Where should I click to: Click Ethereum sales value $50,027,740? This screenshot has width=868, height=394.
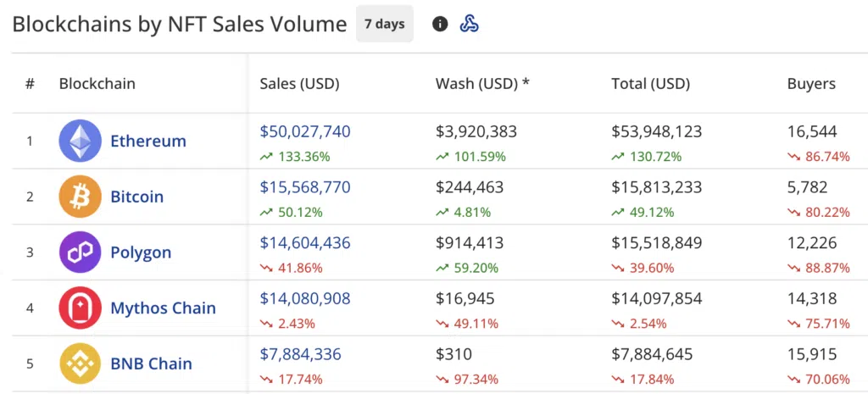305,131
